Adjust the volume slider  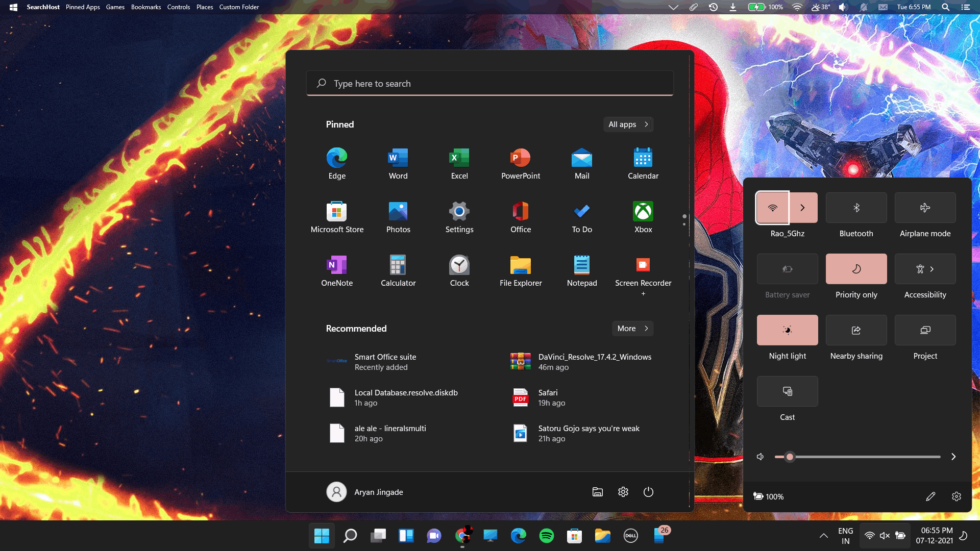pyautogui.click(x=857, y=457)
